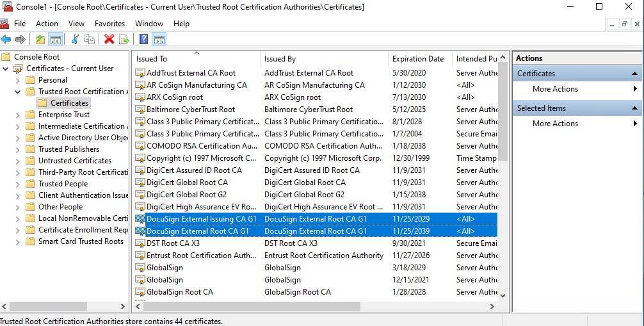Click the Cut scissors icon

click(75, 40)
